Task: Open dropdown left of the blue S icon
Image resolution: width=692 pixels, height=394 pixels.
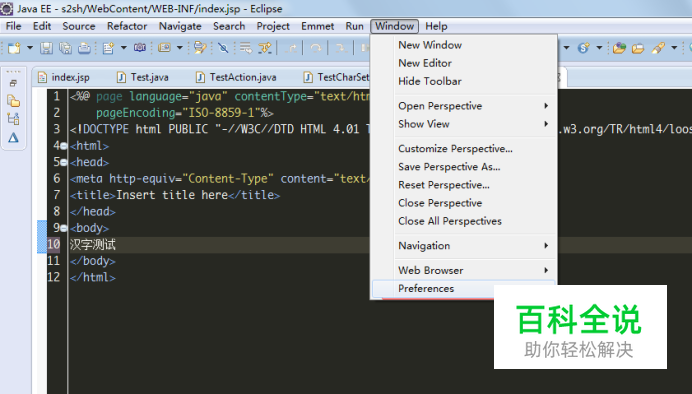Action: point(566,48)
